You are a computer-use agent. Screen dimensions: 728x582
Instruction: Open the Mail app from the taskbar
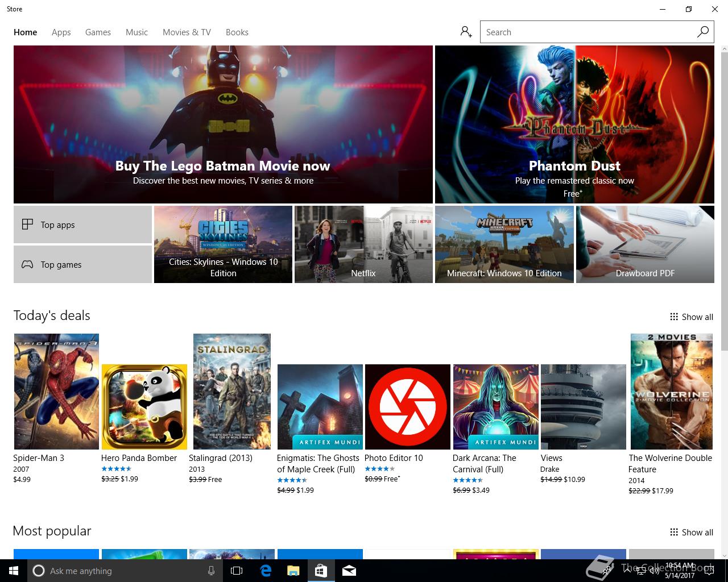point(349,571)
